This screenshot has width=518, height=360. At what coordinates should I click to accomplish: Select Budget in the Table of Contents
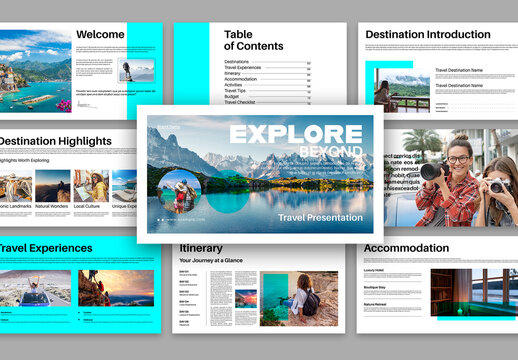[x=231, y=96]
